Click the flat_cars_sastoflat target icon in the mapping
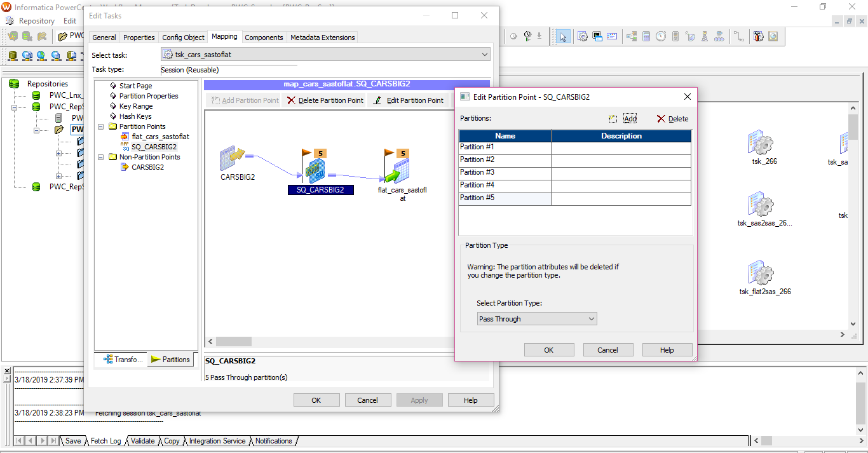Viewport: 868px width, 453px height. pyautogui.click(x=398, y=170)
